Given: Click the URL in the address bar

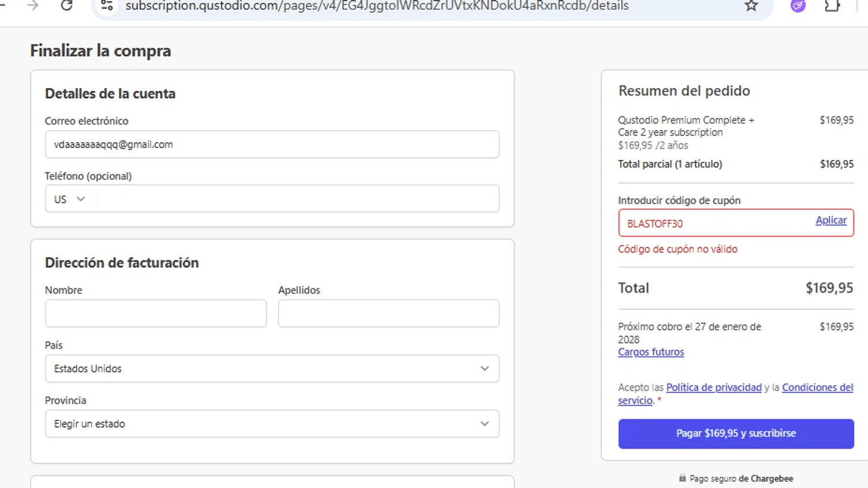Looking at the screenshot, I should coord(377,6).
